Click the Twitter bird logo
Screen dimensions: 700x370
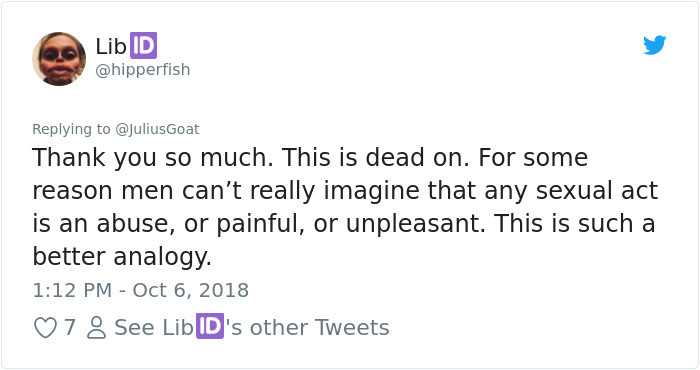pyautogui.click(x=654, y=45)
